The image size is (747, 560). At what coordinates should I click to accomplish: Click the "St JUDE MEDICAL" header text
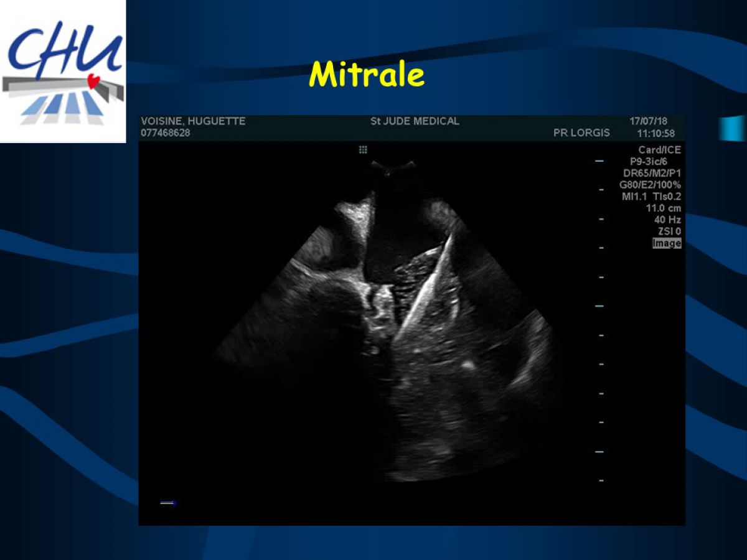point(415,121)
